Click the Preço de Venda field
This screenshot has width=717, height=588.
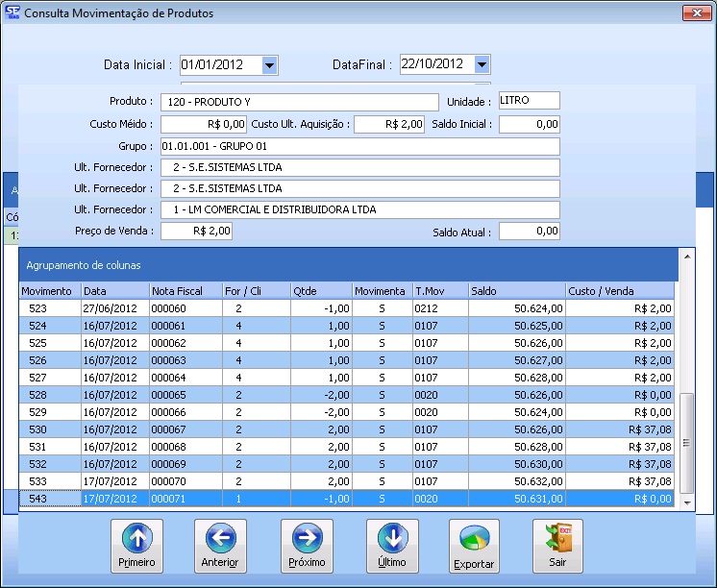point(196,231)
